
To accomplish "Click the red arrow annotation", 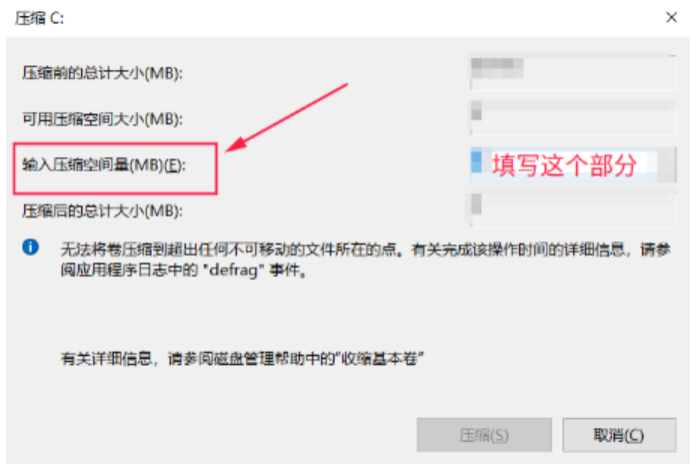I will coord(286,118).
